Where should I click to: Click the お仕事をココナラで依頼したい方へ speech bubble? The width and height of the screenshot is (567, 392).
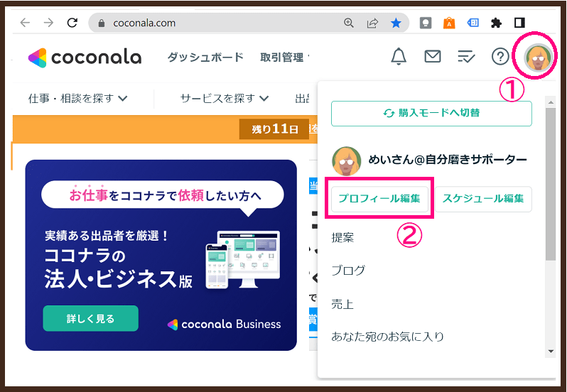point(163,195)
